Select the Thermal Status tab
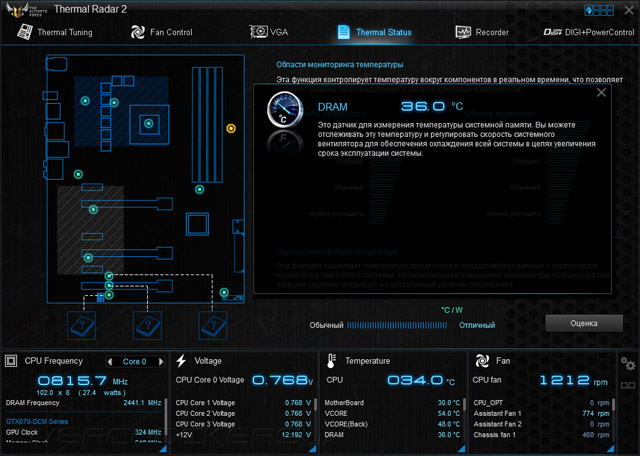The image size is (640, 456). [x=374, y=32]
